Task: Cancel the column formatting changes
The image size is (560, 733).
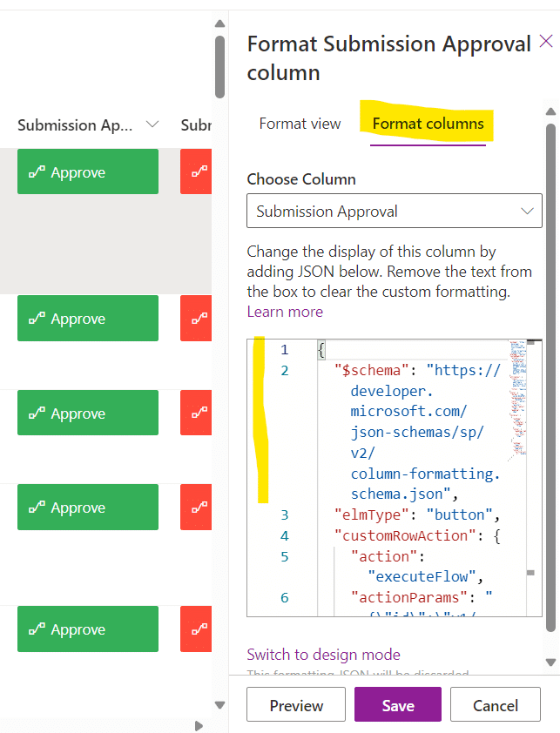Action: (x=495, y=704)
